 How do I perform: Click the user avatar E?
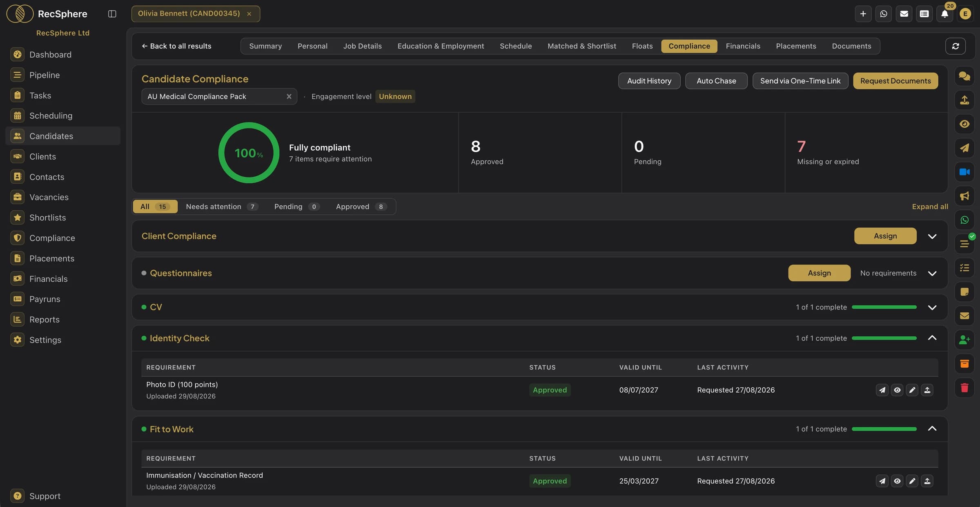pos(965,14)
